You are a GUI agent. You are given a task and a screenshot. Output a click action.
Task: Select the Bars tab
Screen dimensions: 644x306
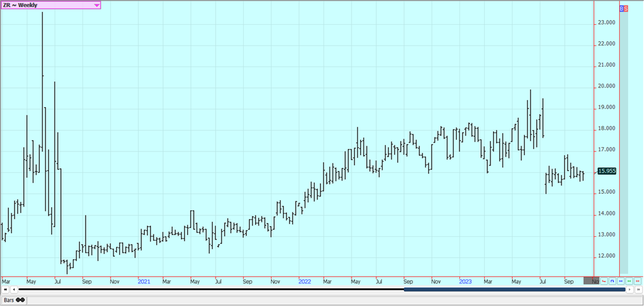pyautogui.click(x=13, y=300)
